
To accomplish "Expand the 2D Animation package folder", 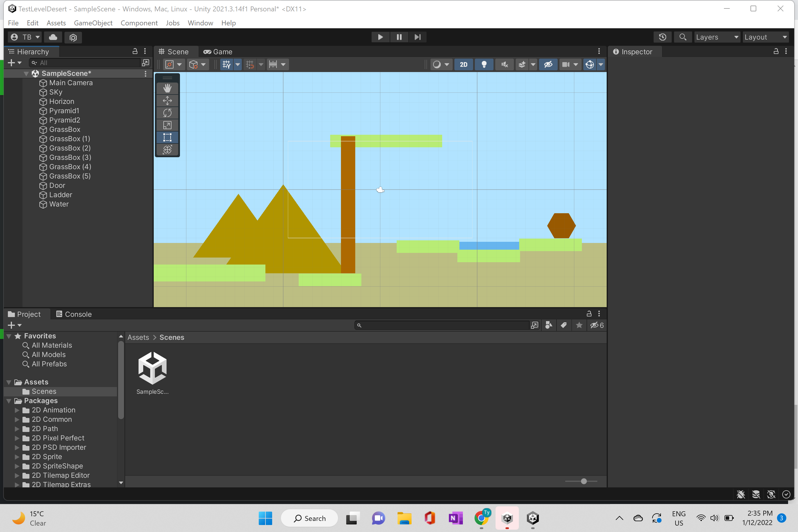I will click(x=17, y=410).
